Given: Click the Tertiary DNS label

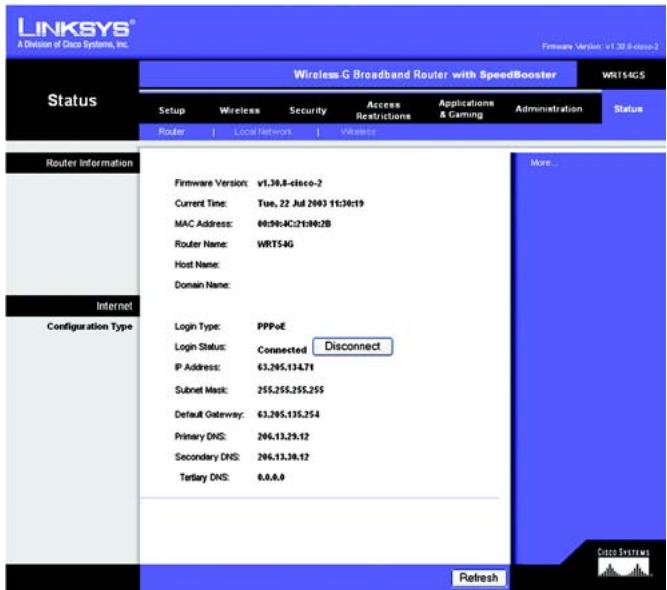Looking at the screenshot, I should 205,477.
